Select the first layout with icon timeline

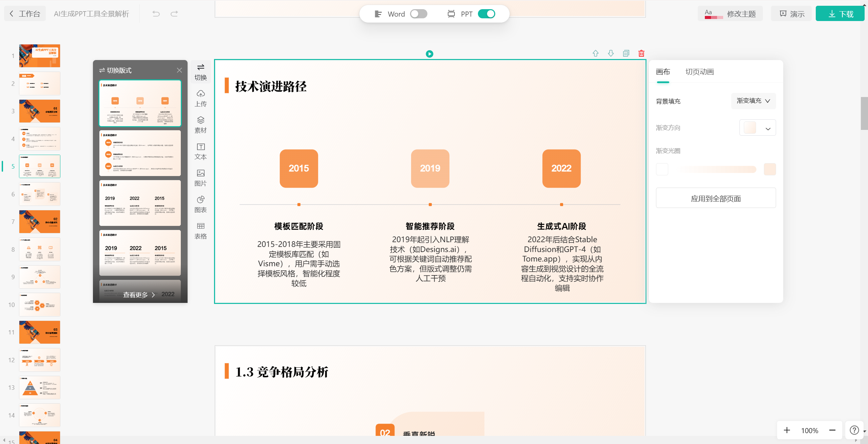tap(140, 103)
